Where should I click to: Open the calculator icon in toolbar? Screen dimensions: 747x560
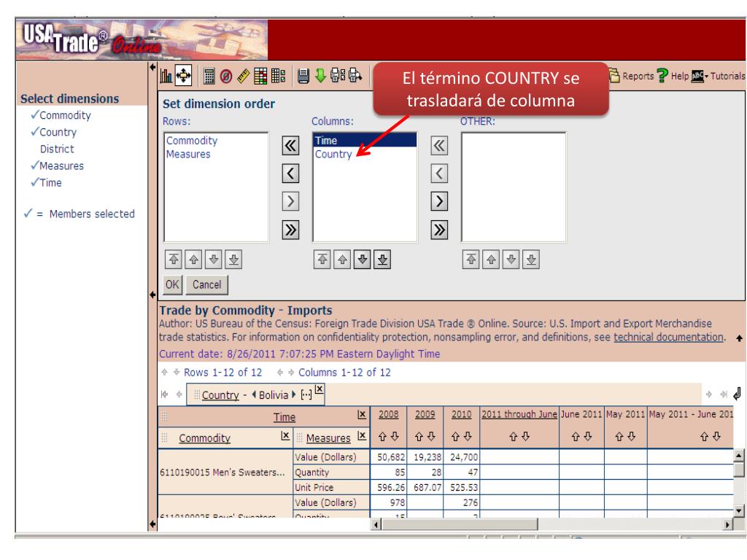pyautogui.click(x=209, y=76)
